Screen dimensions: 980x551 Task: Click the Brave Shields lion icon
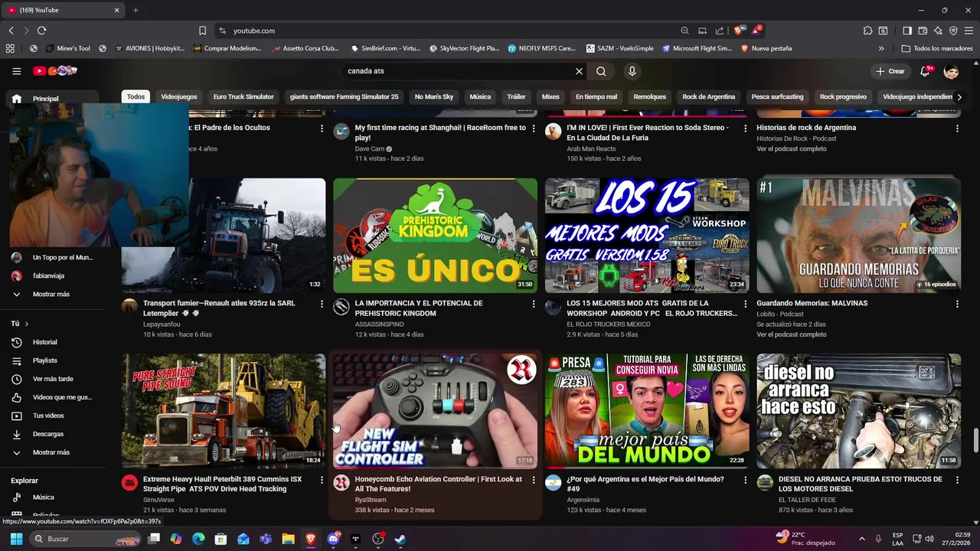pyautogui.click(x=738, y=31)
